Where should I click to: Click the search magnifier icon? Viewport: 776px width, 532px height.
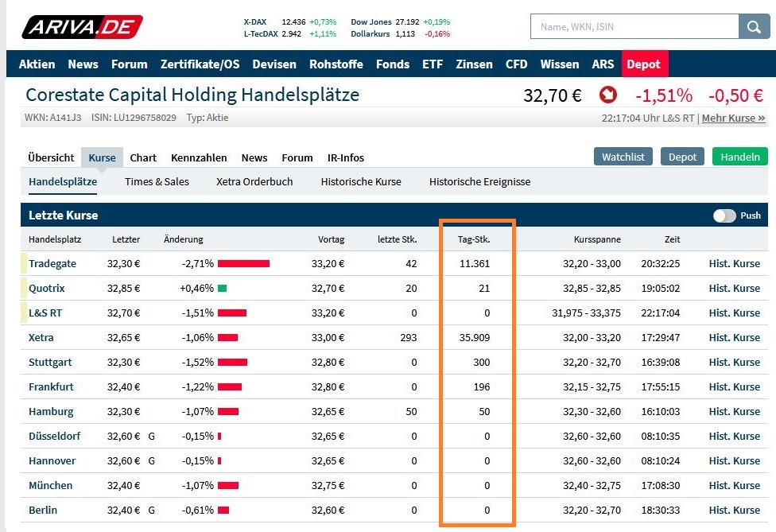(x=752, y=26)
